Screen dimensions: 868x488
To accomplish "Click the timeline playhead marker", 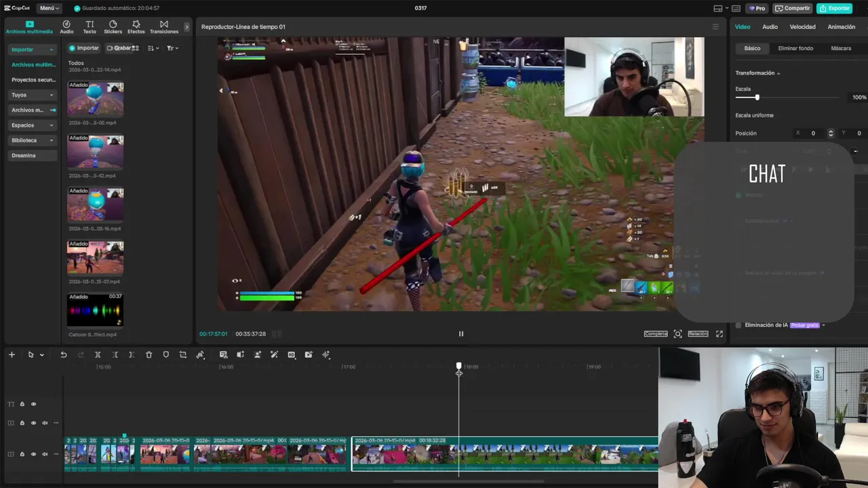I will click(x=459, y=367).
